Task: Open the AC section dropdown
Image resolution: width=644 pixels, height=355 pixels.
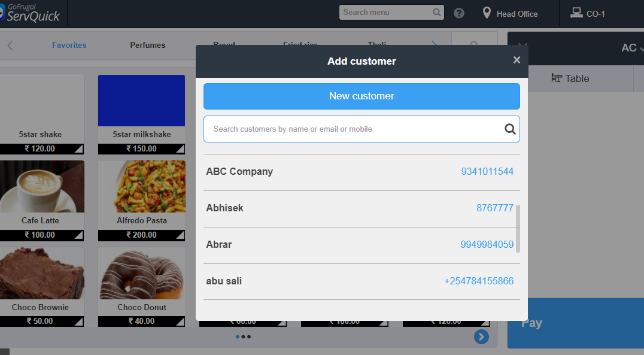Action: pos(632,48)
